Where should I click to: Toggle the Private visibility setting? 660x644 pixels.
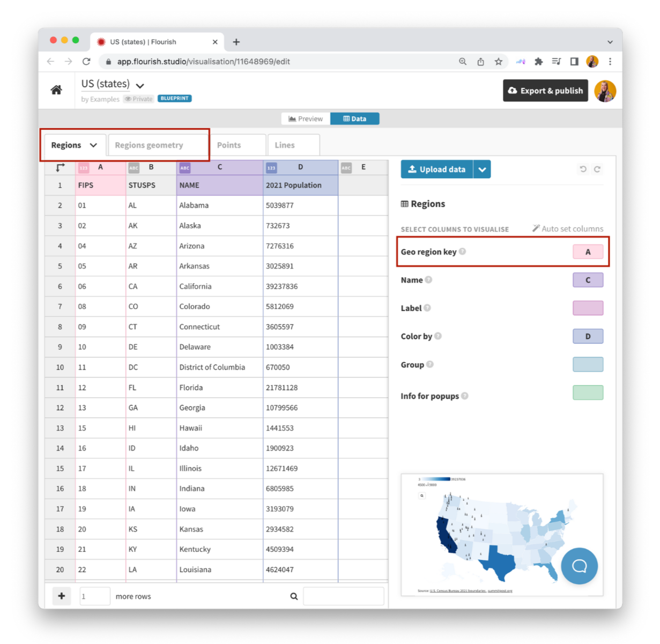click(138, 99)
